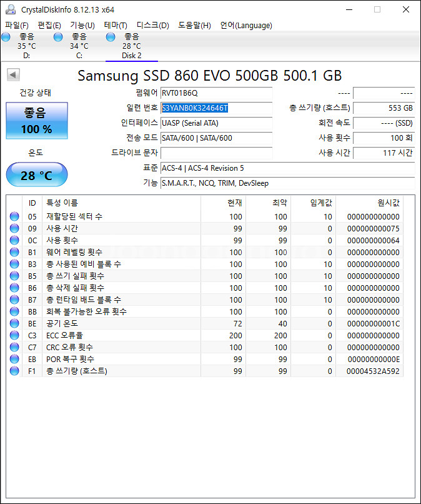Click the status orb for Disk 2
421x504 pixels.
click(111, 38)
